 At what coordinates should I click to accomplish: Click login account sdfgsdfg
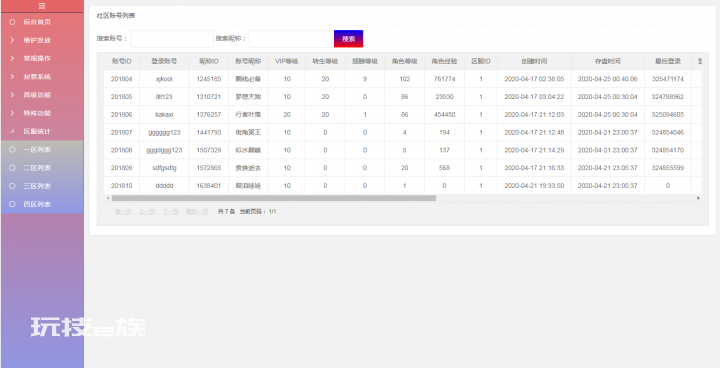point(164,168)
